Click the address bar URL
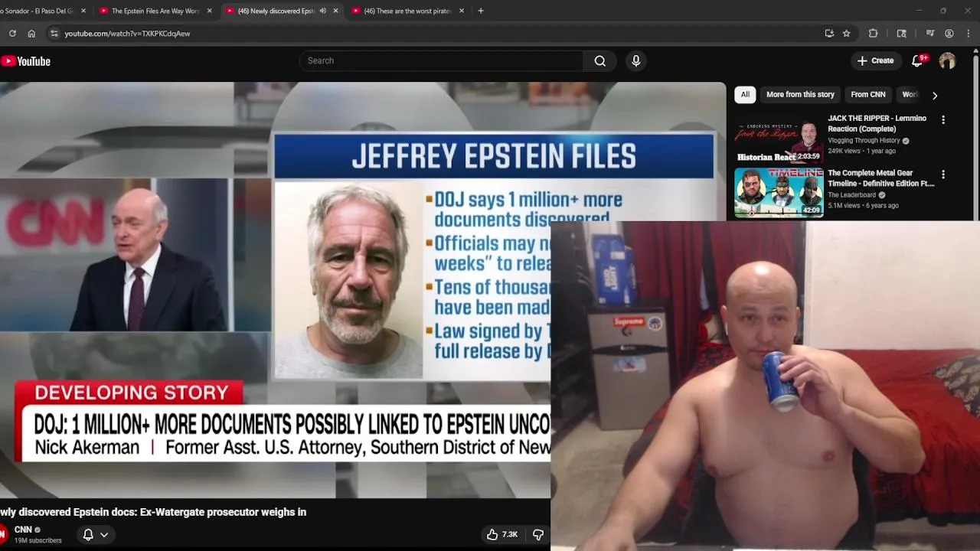 (x=127, y=34)
